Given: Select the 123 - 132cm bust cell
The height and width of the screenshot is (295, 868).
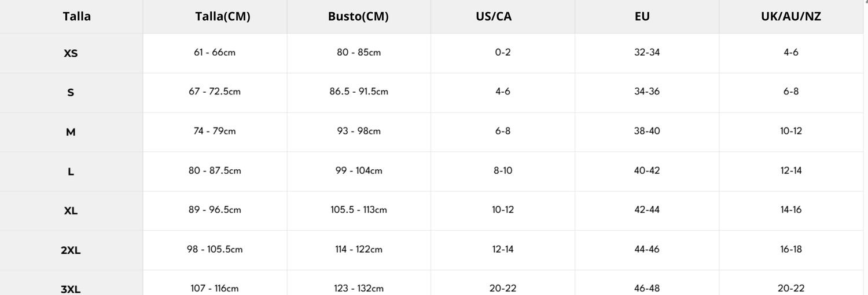Looking at the screenshot, I should (x=358, y=288).
